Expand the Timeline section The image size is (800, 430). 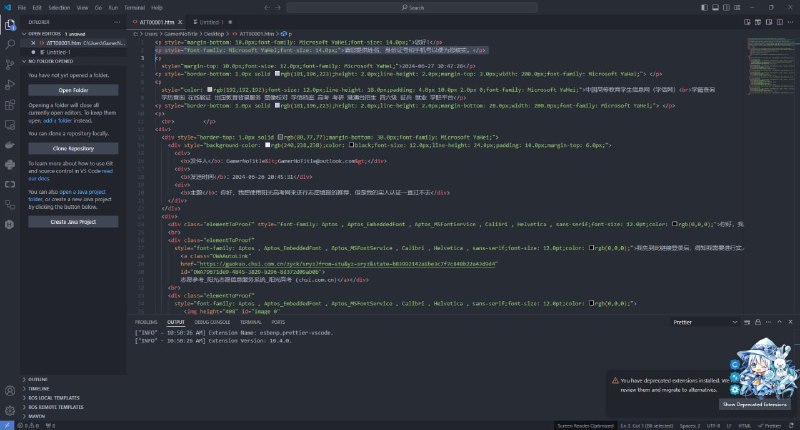(40, 388)
